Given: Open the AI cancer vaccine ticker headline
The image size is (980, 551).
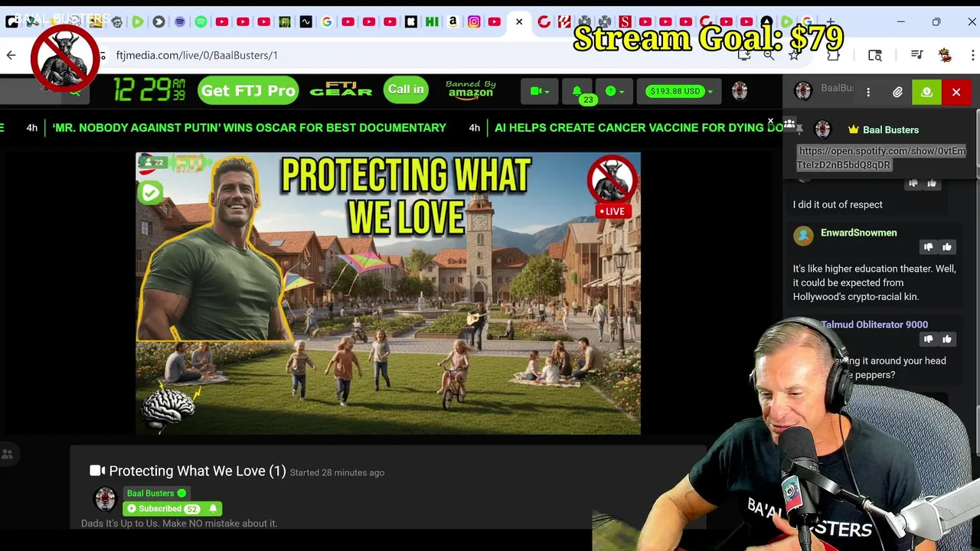Looking at the screenshot, I should [639, 128].
